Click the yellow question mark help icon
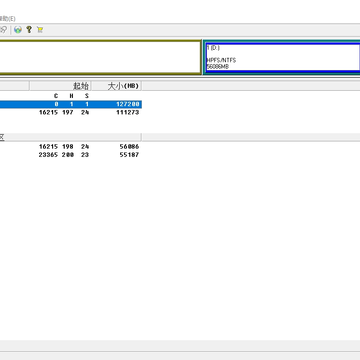Image resolution: width=360 pixels, height=360 pixels. [29, 29]
